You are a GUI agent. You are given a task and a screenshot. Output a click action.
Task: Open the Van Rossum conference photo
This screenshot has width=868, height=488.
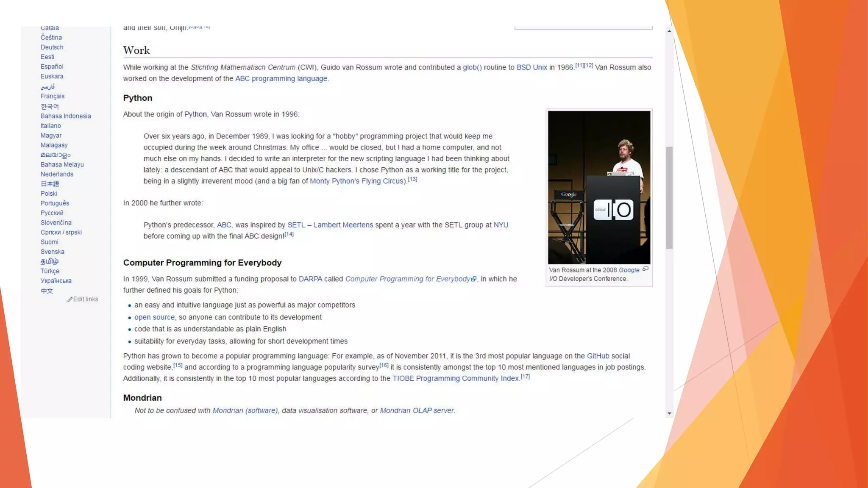[599, 187]
